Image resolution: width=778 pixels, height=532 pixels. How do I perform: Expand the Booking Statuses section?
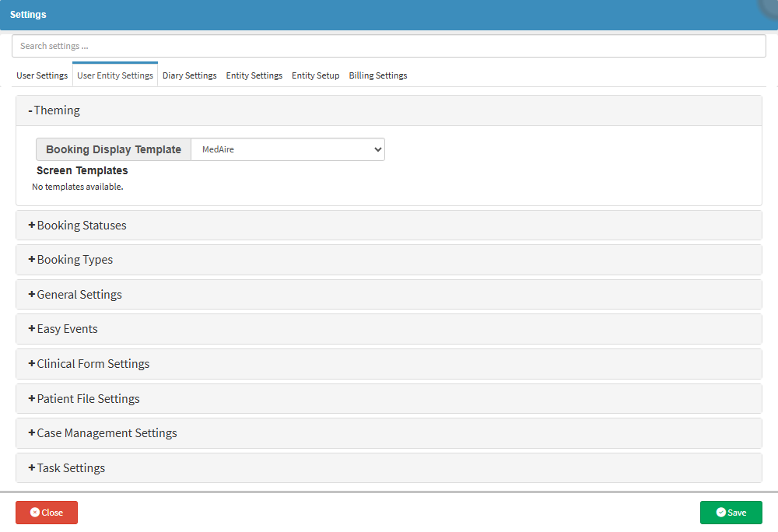[78, 226]
